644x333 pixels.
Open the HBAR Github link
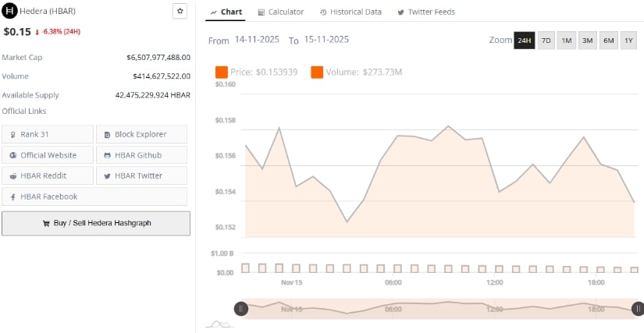pyautogui.click(x=141, y=155)
